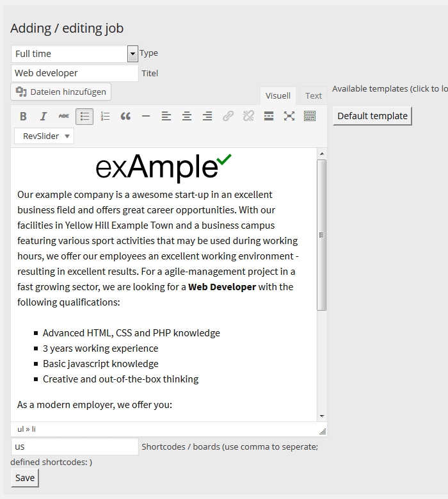The height and width of the screenshot is (499, 448).
Task: Click the Shortcodes / boards input field
Action: click(75, 446)
